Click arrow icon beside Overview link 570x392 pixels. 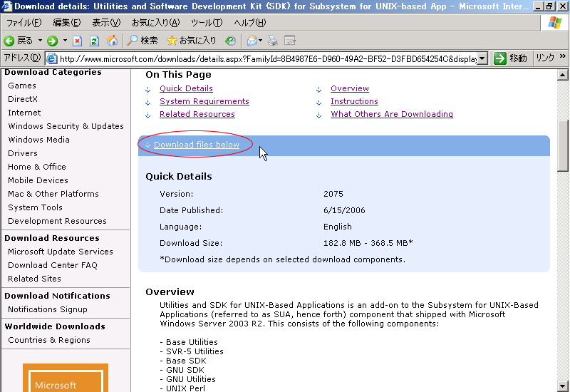click(318, 90)
